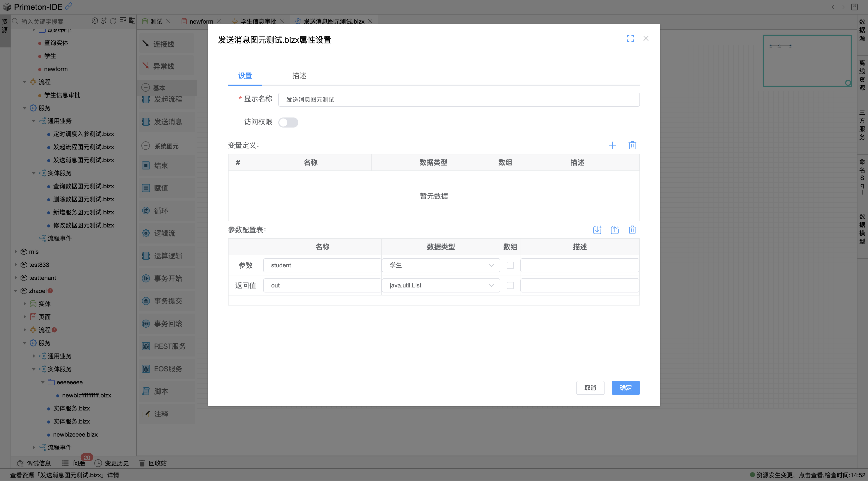Viewport: 868px width, 481px height.
Task: Import parameters via the import icon
Action: pyautogui.click(x=598, y=230)
